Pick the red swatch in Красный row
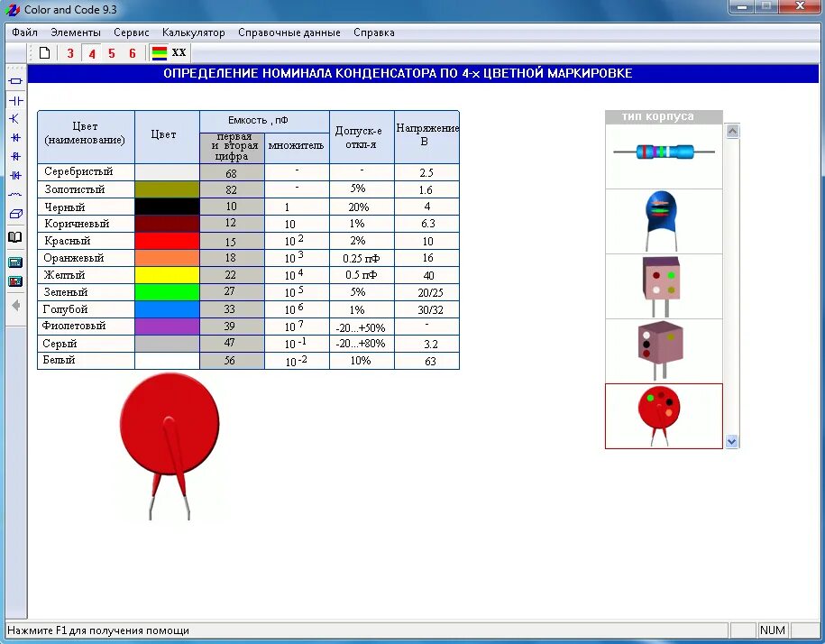Screen dimensions: 825x644 [x=168, y=241]
